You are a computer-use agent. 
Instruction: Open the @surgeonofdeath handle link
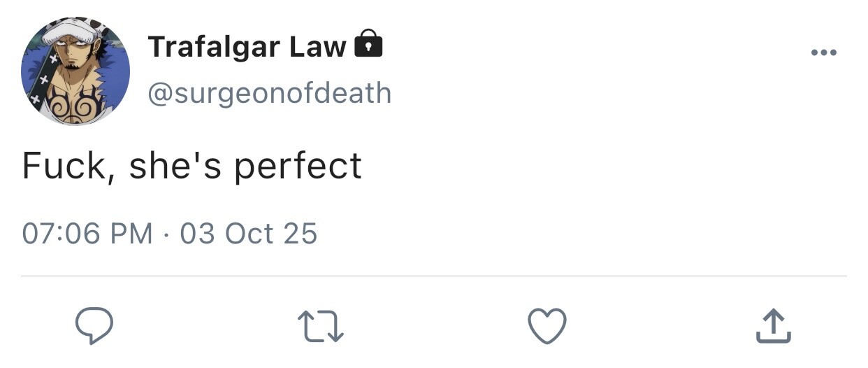click(269, 92)
